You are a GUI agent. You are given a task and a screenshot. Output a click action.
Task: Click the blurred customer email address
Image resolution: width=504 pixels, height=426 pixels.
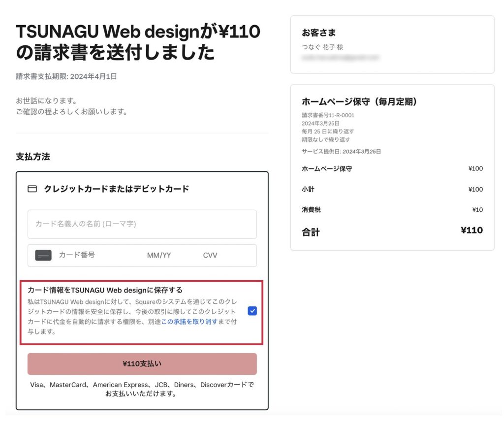click(x=341, y=58)
